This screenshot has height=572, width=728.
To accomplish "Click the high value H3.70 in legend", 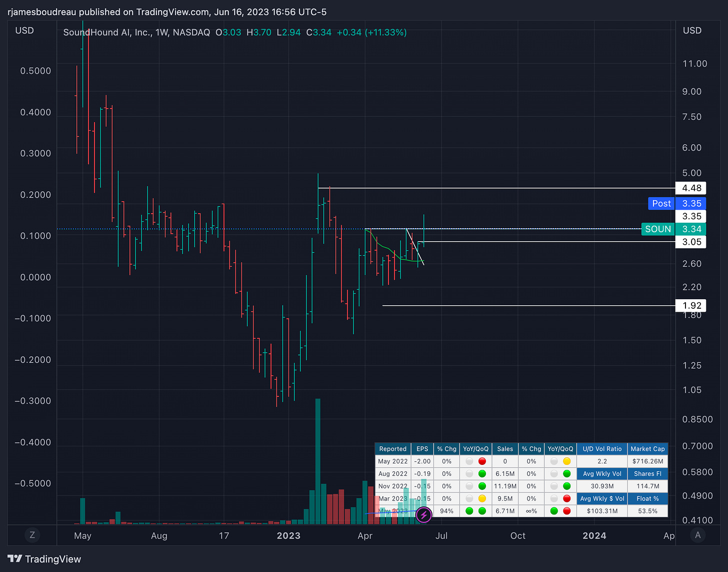I will point(259,33).
